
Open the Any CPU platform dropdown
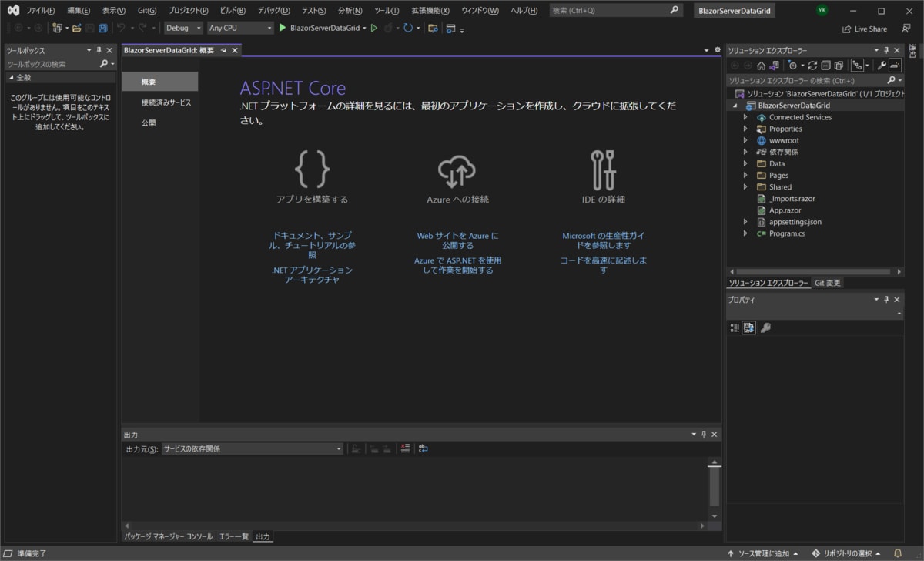click(239, 28)
